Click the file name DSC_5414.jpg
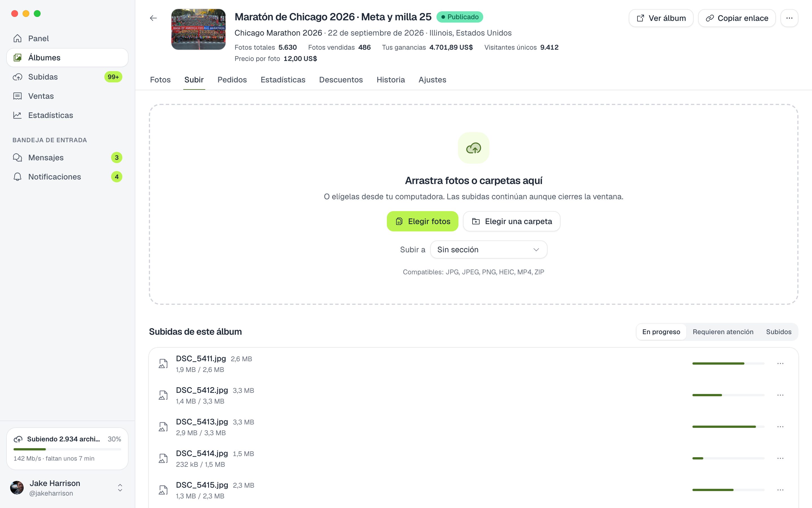812x508 pixels. [202, 453]
